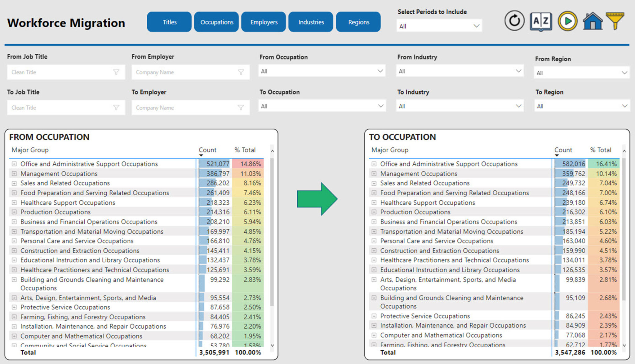The width and height of the screenshot is (635, 364).
Task: Expand Office and Administrative Support Occupations row
Action: point(14,164)
